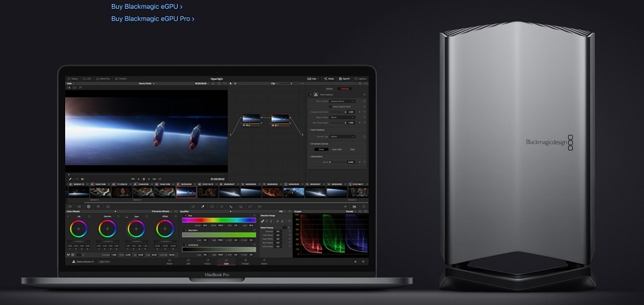The image size is (644, 305).
Task: Open the Filter Method Adaptive Blend dropdown
Action: pos(342,101)
